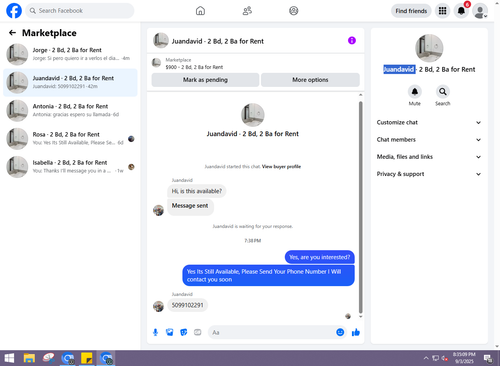Click the 5099102291 message bubble
This screenshot has width=500, height=366.
tap(187, 305)
